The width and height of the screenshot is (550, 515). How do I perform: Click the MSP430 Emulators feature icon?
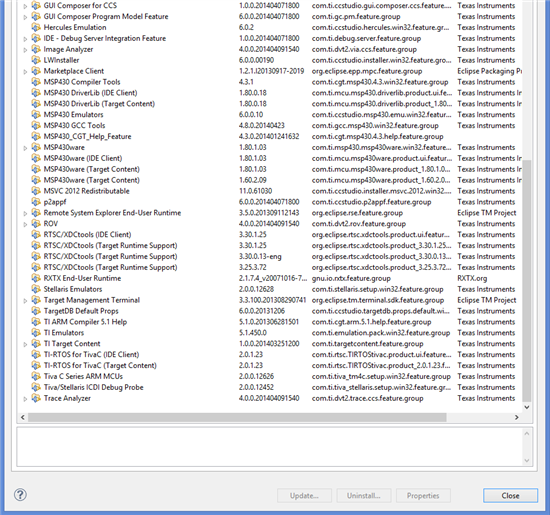pos(36,114)
